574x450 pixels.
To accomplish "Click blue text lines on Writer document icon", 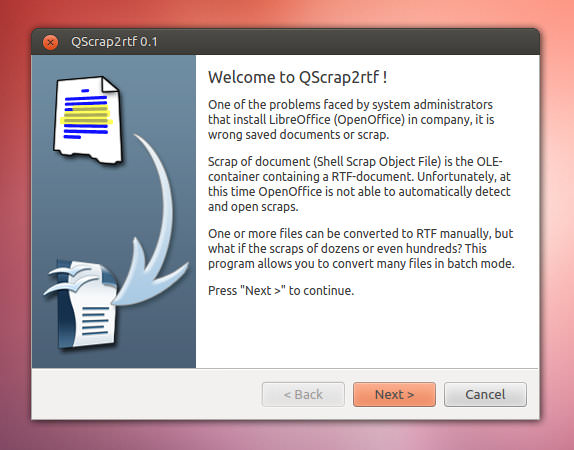I will tap(94, 321).
